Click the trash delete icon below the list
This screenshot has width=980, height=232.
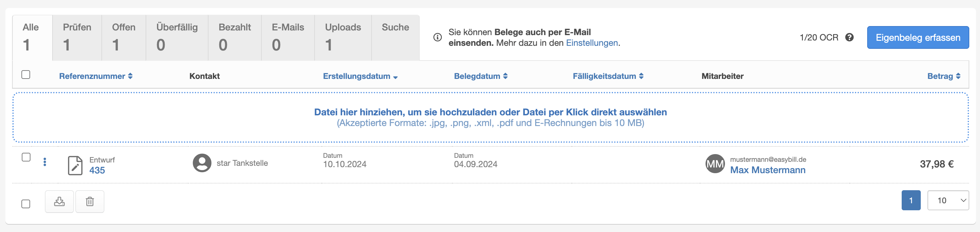pos(90,201)
